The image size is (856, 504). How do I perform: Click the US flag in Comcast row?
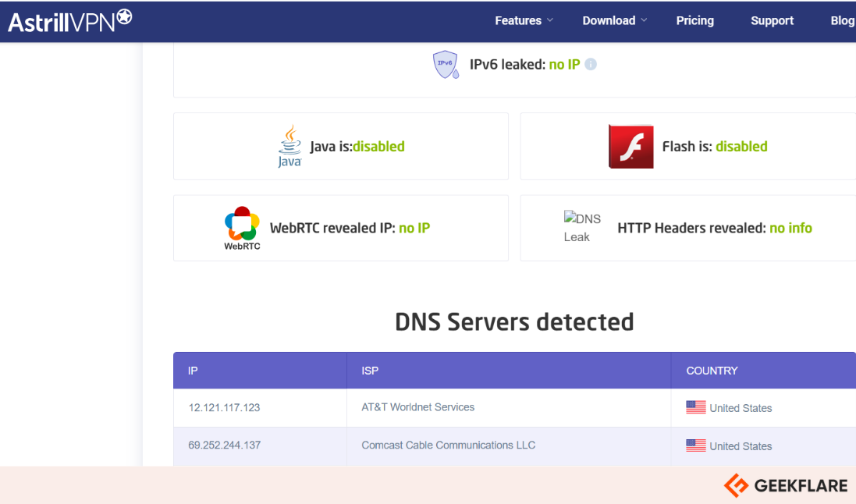click(695, 445)
